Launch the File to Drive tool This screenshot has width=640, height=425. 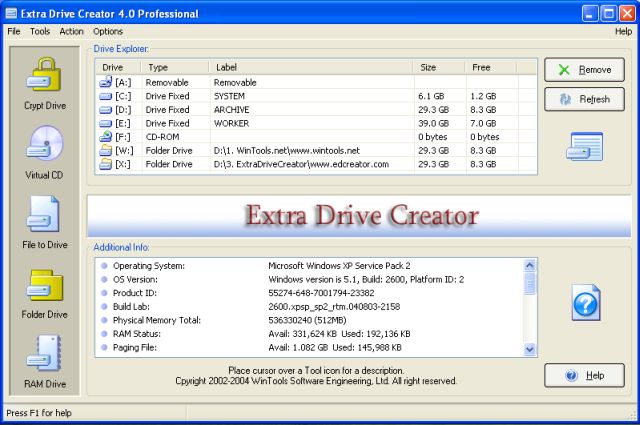click(44, 222)
